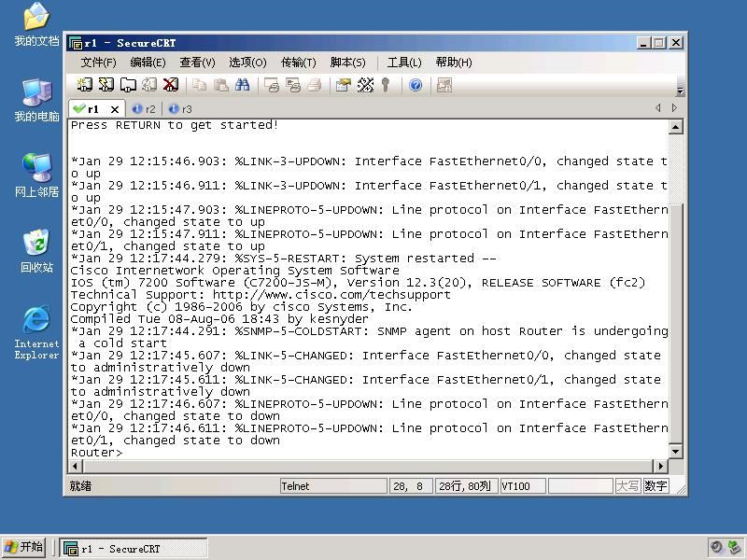Open 回收站 recycle bin icon

click(x=36, y=251)
